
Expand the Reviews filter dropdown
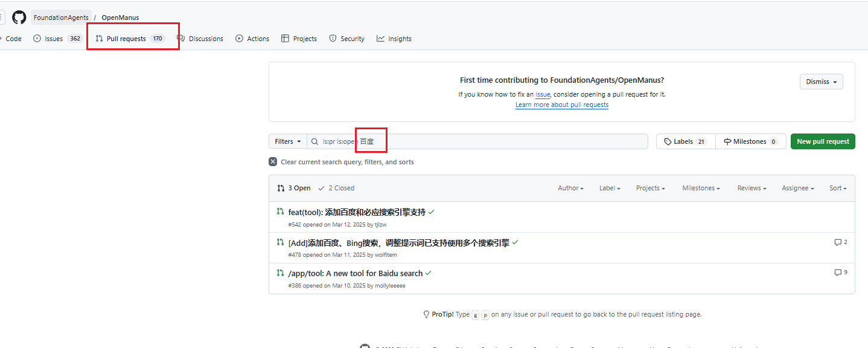[752, 188]
